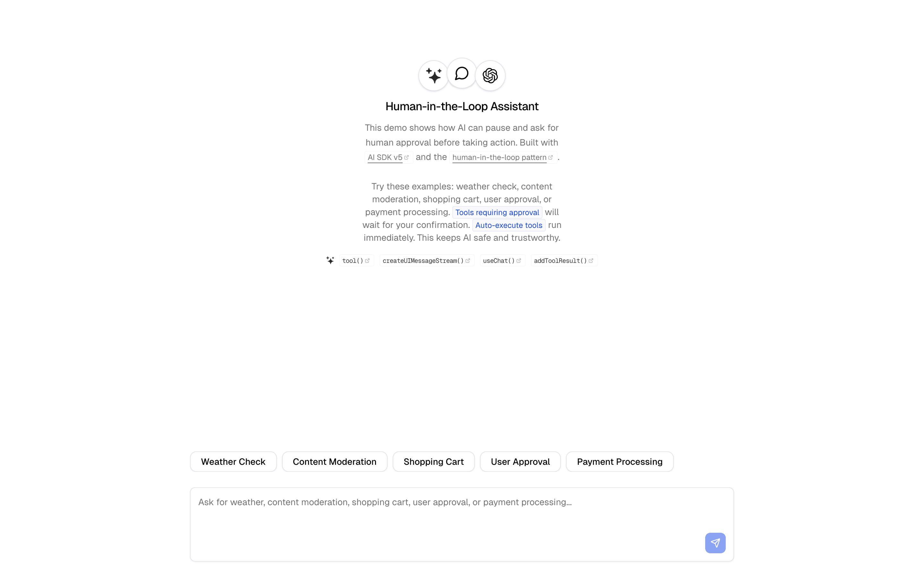Click the chat bubble icon at top
This screenshot has height=577, width=924.
(x=462, y=73)
